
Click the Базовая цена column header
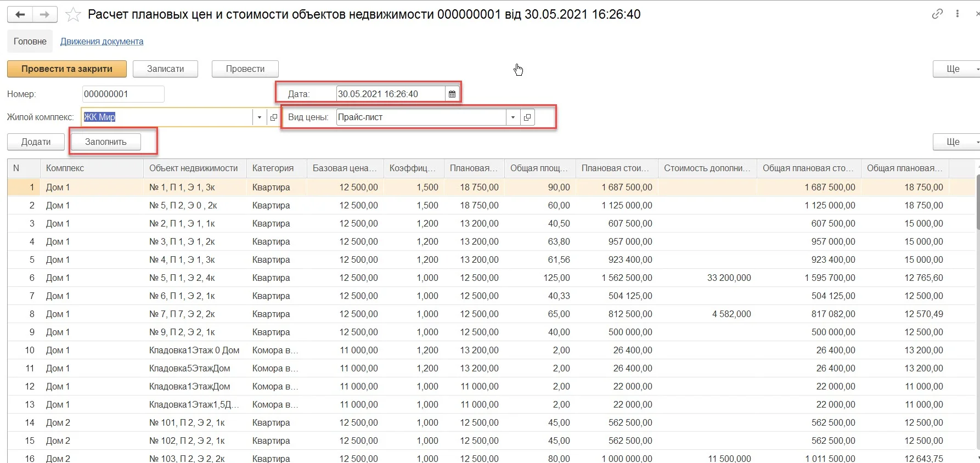pyautogui.click(x=345, y=168)
